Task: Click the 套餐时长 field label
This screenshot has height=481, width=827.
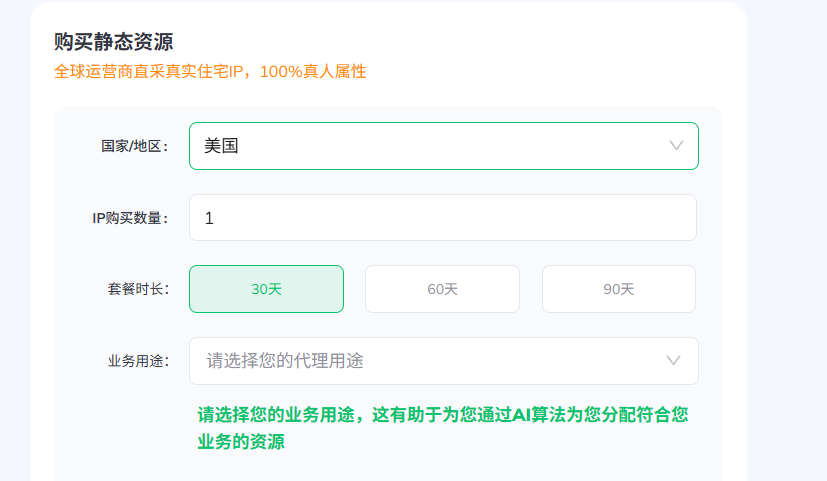Action: [138, 289]
